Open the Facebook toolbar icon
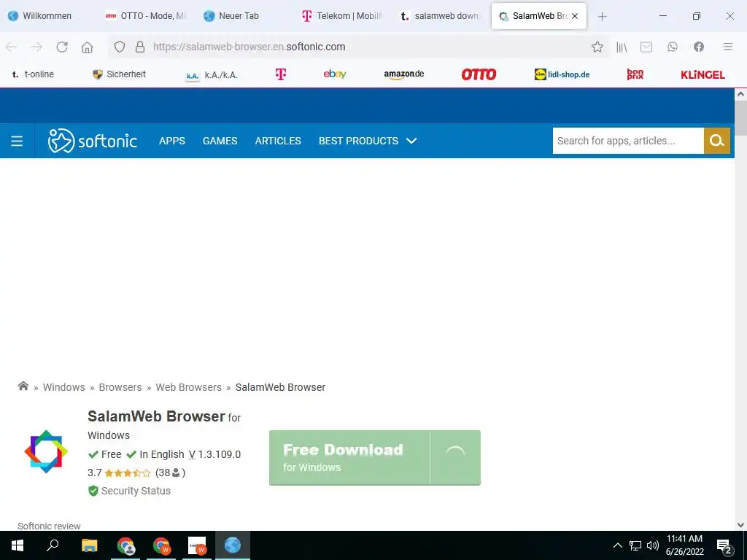This screenshot has height=560, width=747. pos(698,47)
